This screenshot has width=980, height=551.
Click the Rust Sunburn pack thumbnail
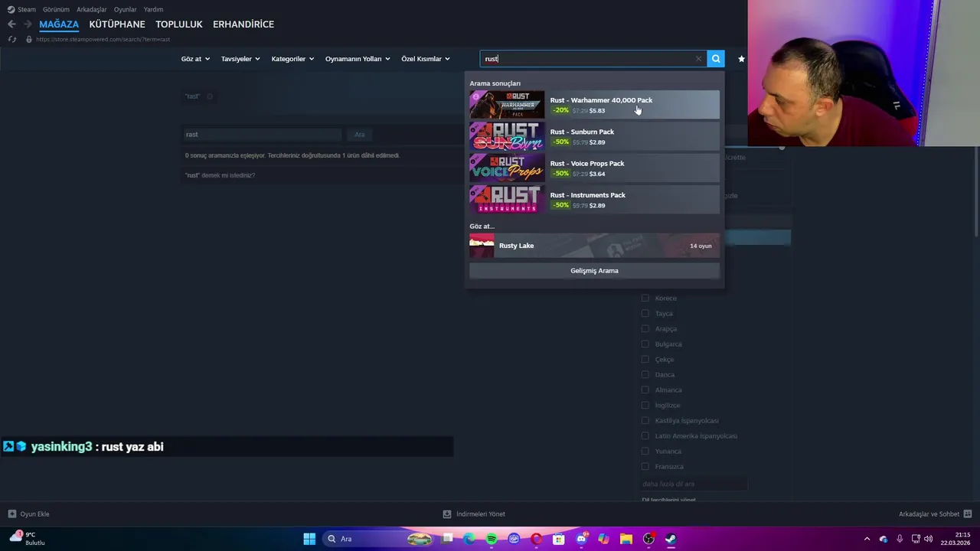click(x=507, y=136)
